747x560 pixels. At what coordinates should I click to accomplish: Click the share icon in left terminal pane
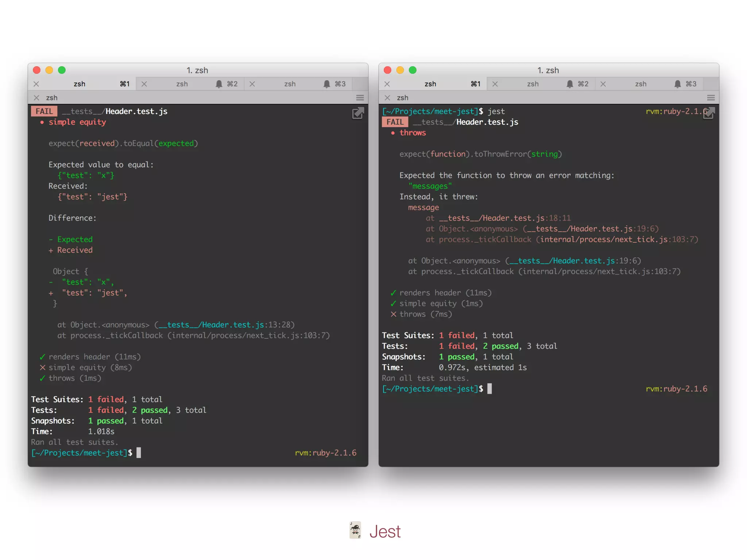(357, 113)
